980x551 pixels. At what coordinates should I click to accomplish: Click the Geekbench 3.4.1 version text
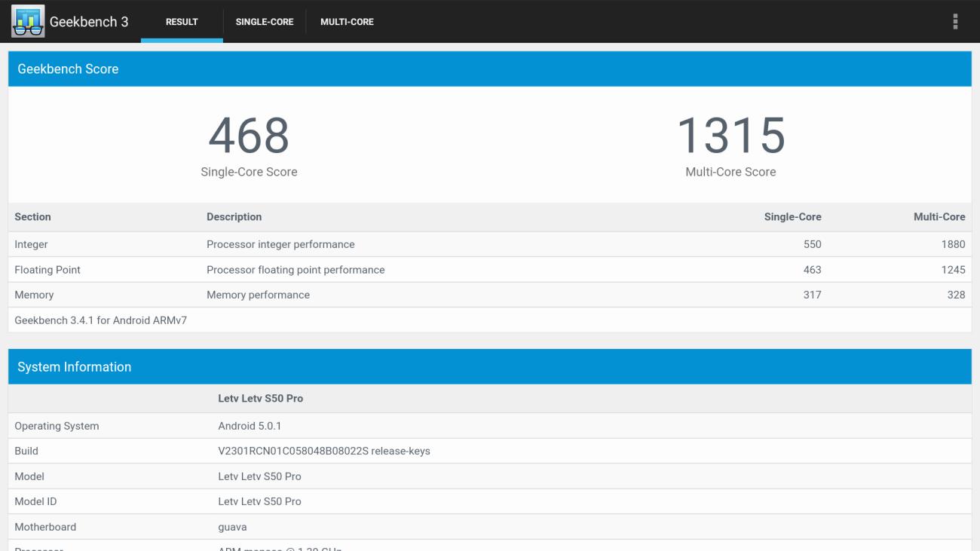101,320
